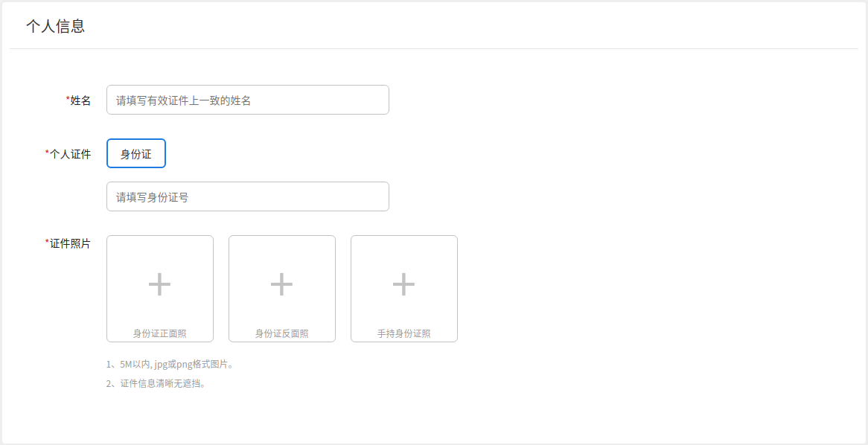This screenshot has width=868, height=445.
Task: Click the 5M以内 jpg或png format hint
Action: (170, 365)
